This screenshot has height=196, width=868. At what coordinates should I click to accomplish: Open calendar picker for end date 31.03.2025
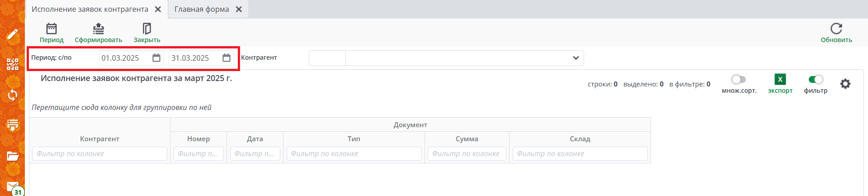226,58
